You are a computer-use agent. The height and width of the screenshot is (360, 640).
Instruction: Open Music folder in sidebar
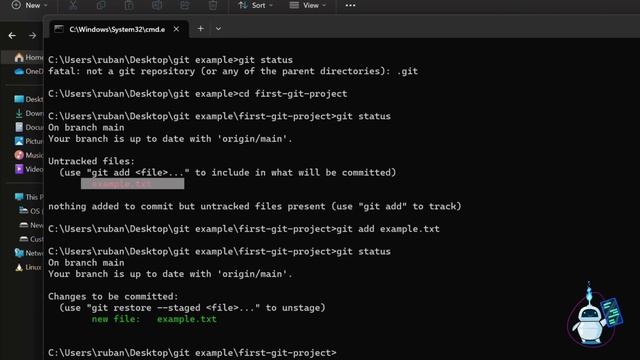pos(29,155)
